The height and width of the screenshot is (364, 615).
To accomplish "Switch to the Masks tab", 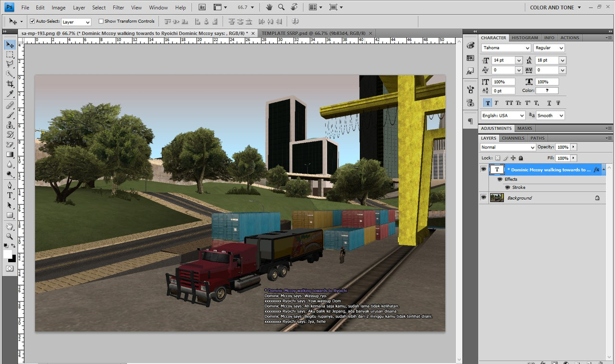I will point(525,128).
